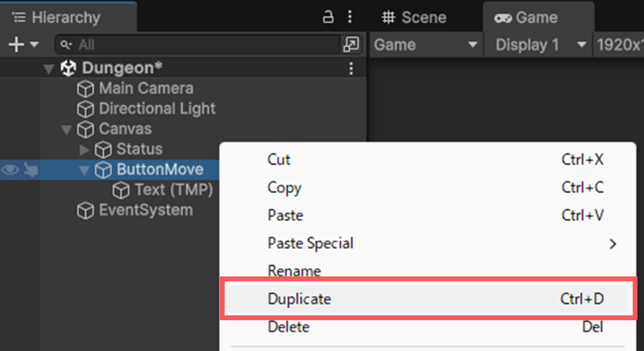Collapse the ButtonMove tree node
This screenshot has width=644, height=351.
[84, 170]
